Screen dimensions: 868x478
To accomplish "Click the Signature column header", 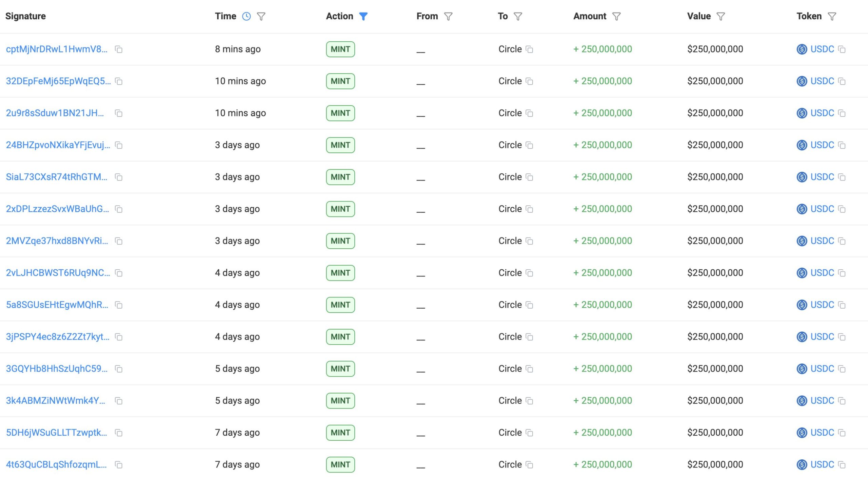I will click(x=25, y=16).
